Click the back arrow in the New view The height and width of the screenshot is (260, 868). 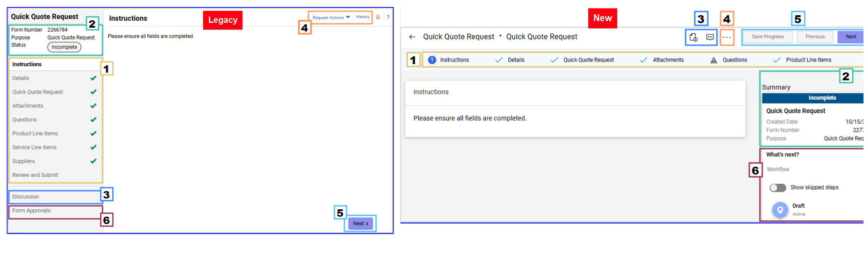pyautogui.click(x=412, y=37)
